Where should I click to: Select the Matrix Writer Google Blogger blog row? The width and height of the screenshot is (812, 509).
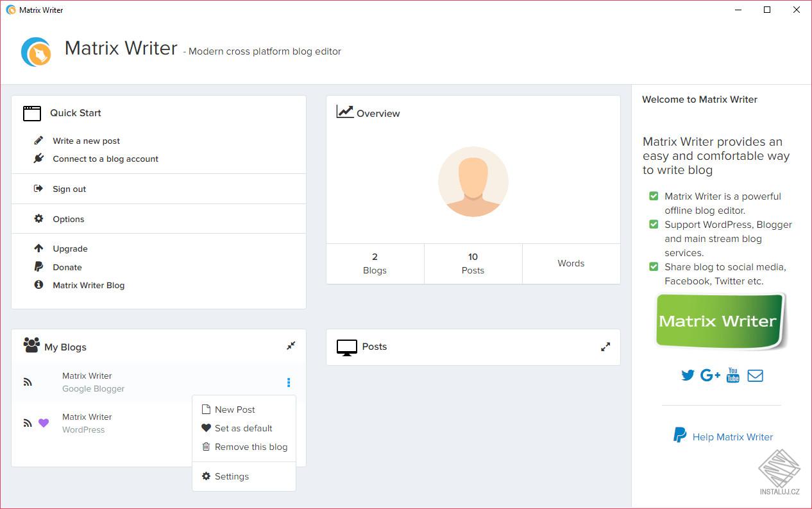pos(158,382)
